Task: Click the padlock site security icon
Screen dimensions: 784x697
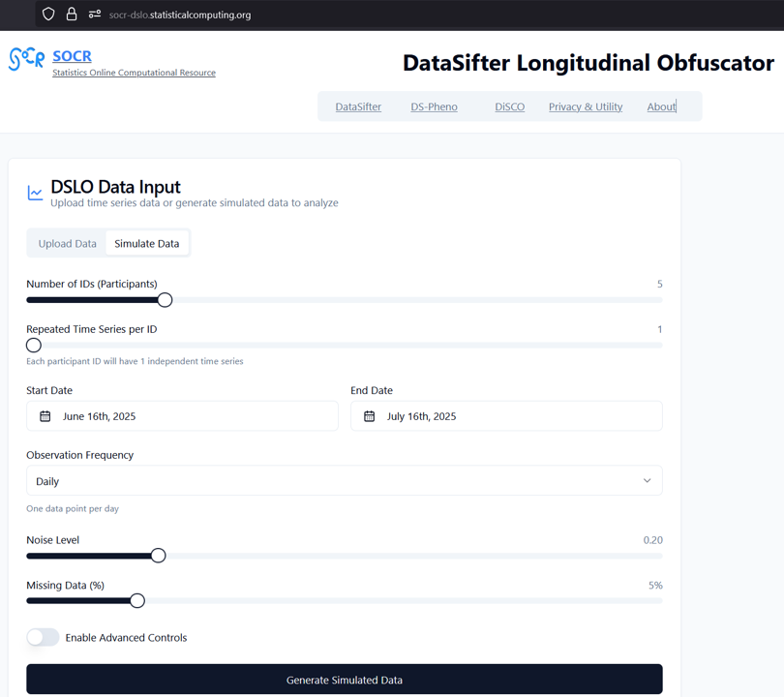Action: [x=73, y=15]
